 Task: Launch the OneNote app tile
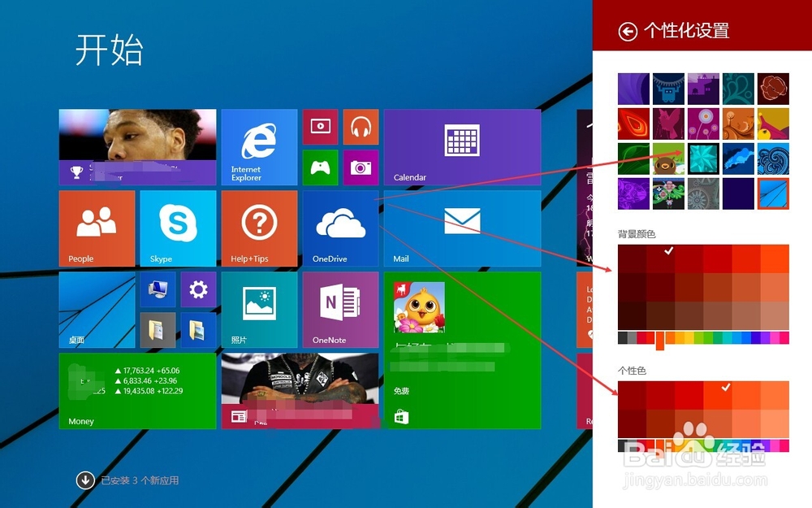coord(339,309)
